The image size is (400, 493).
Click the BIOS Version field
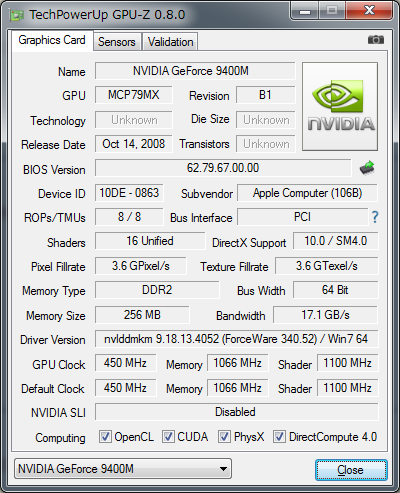[x=223, y=168]
